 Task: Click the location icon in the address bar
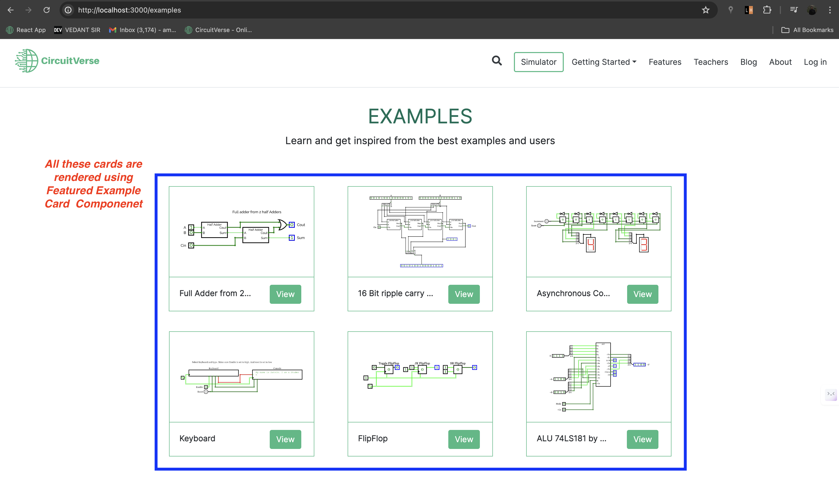click(731, 10)
